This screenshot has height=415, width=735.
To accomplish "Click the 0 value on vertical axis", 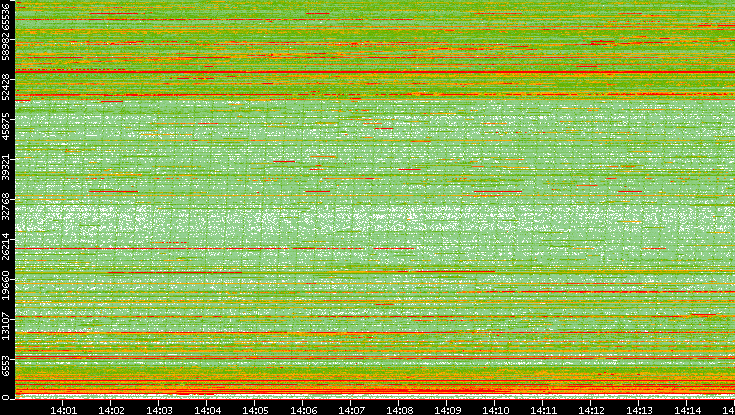I will pos(5,397).
